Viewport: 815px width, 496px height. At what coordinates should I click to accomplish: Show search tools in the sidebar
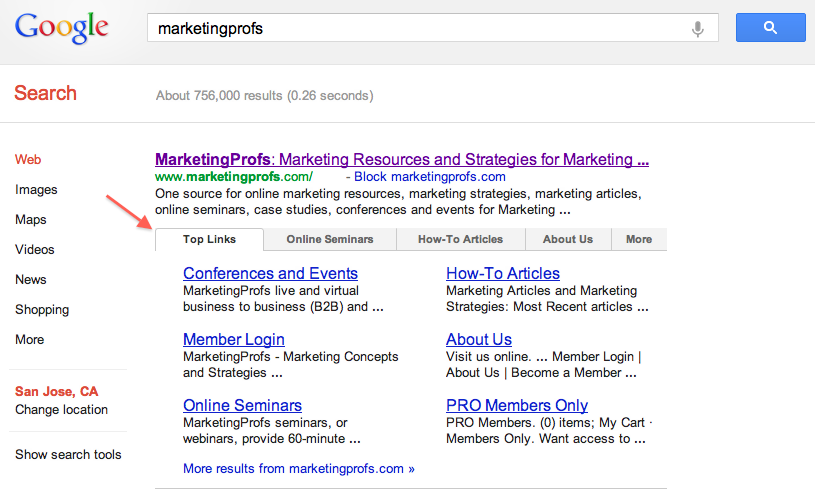coord(68,454)
